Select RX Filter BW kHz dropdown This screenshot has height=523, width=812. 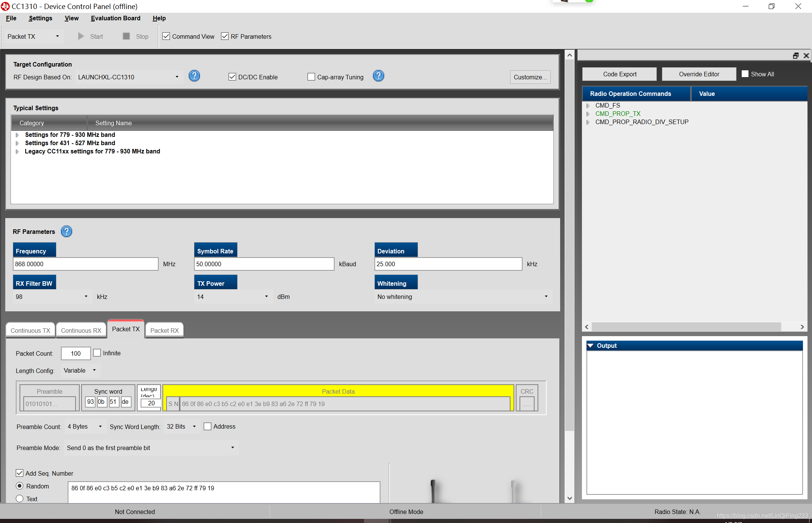pyautogui.click(x=86, y=296)
